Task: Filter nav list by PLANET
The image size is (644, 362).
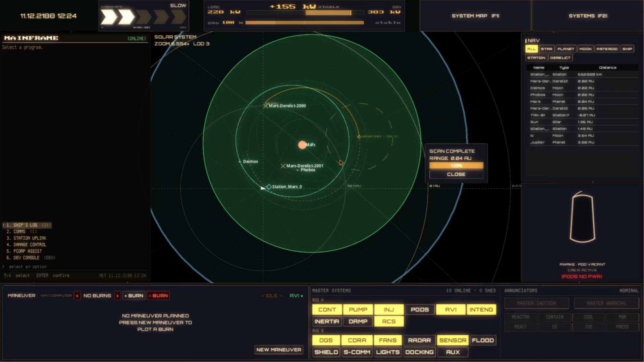Action: point(566,49)
